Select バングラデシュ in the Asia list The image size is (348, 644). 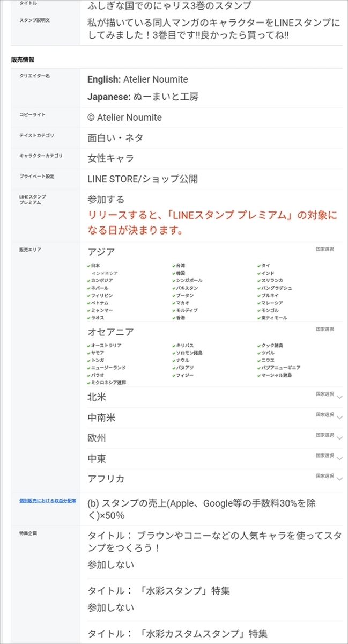[x=275, y=288]
